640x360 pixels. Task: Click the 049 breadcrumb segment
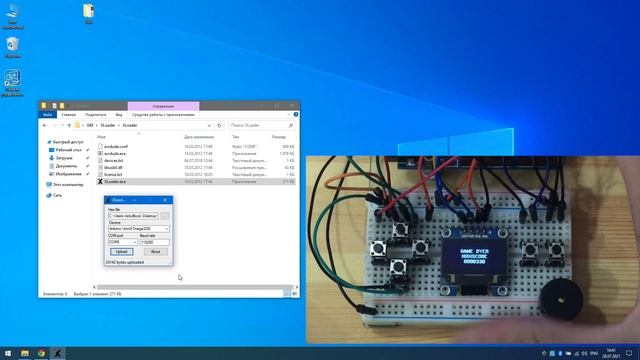90,125
